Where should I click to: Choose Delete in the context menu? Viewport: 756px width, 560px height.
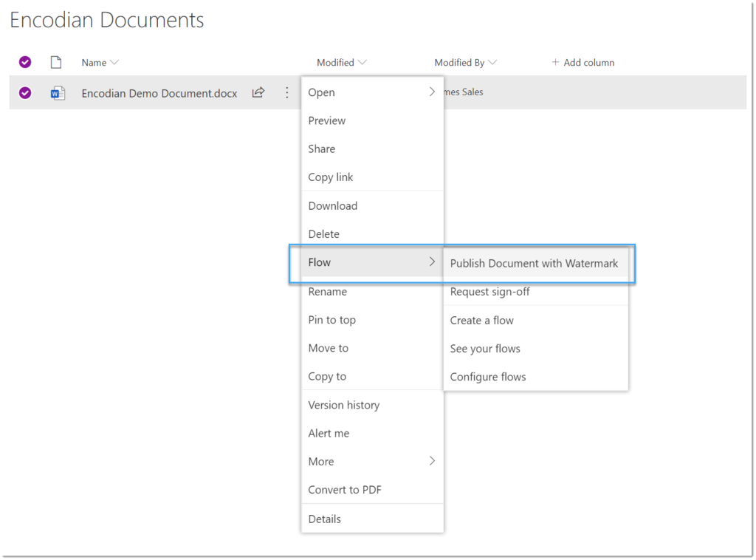[372, 234]
